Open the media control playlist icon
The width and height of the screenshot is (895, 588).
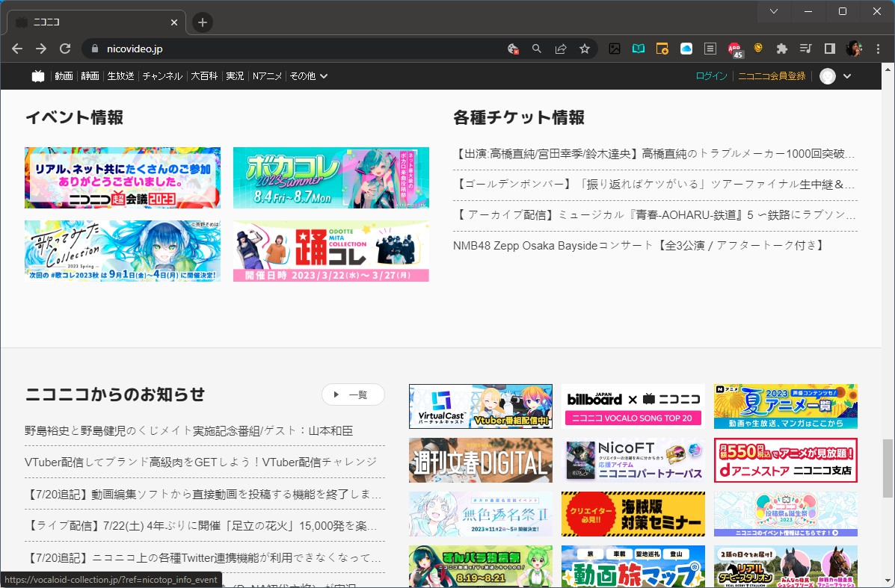click(x=806, y=49)
